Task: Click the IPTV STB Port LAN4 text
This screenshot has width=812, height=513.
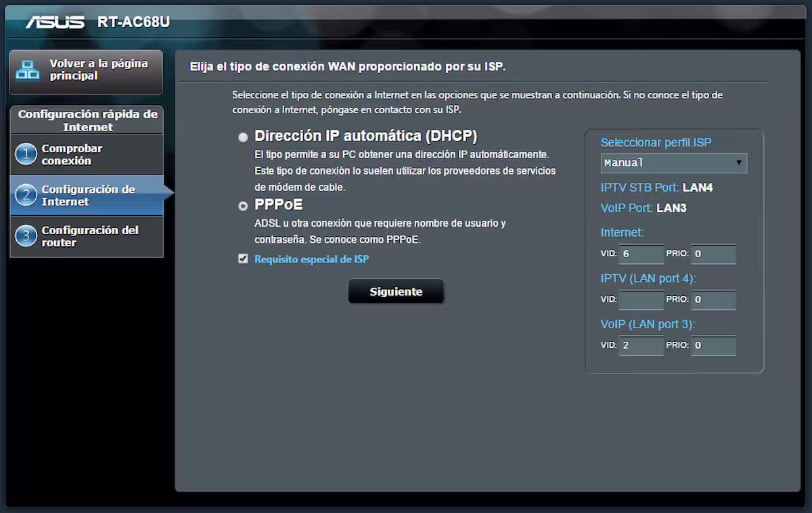Action: point(657,187)
